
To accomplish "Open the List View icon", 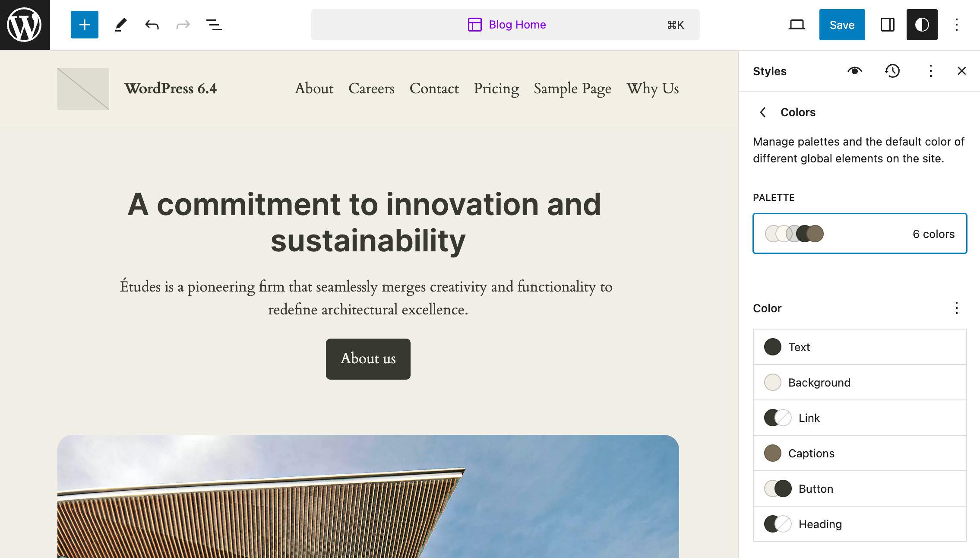I will pyautogui.click(x=213, y=24).
